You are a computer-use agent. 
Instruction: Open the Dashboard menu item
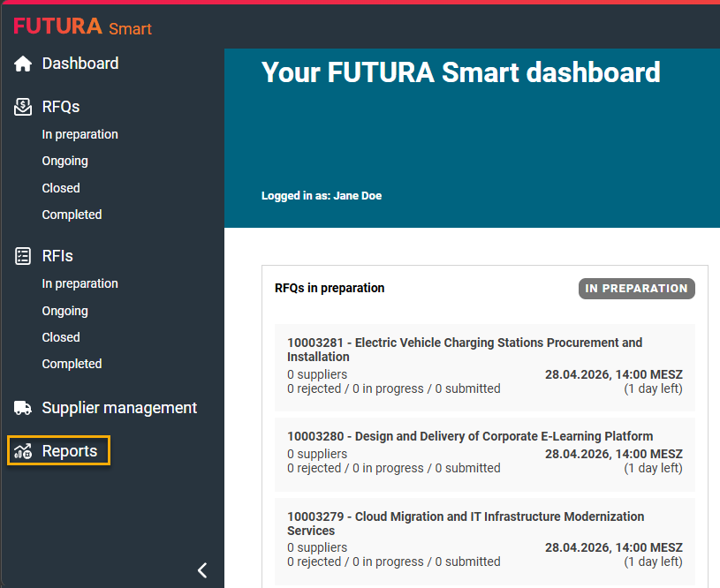[80, 64]
